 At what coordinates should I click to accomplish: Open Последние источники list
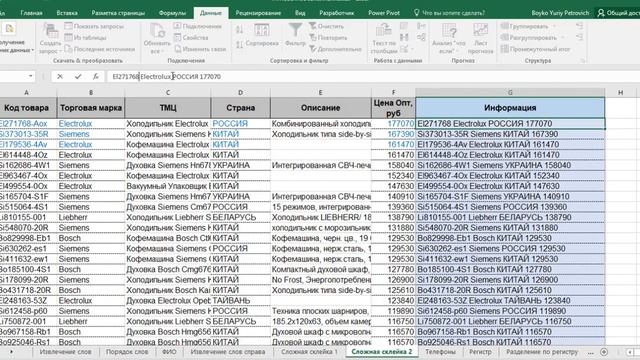[x=100, y=49]
